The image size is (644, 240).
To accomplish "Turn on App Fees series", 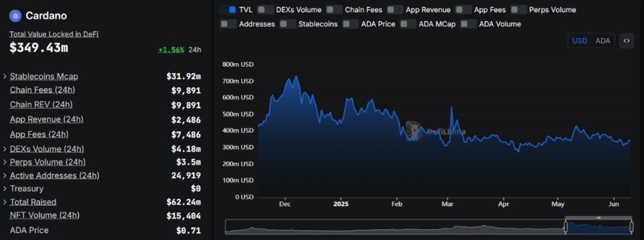I will pos(463,10).
